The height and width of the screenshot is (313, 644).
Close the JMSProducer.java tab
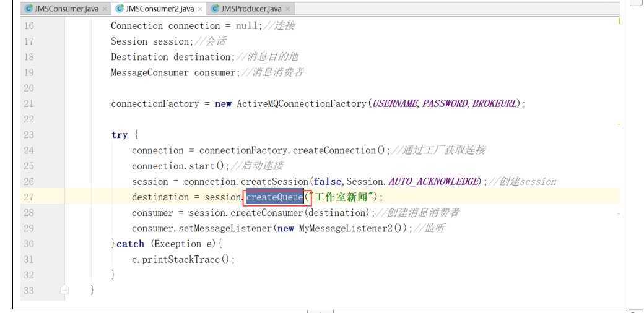(287, 9)
